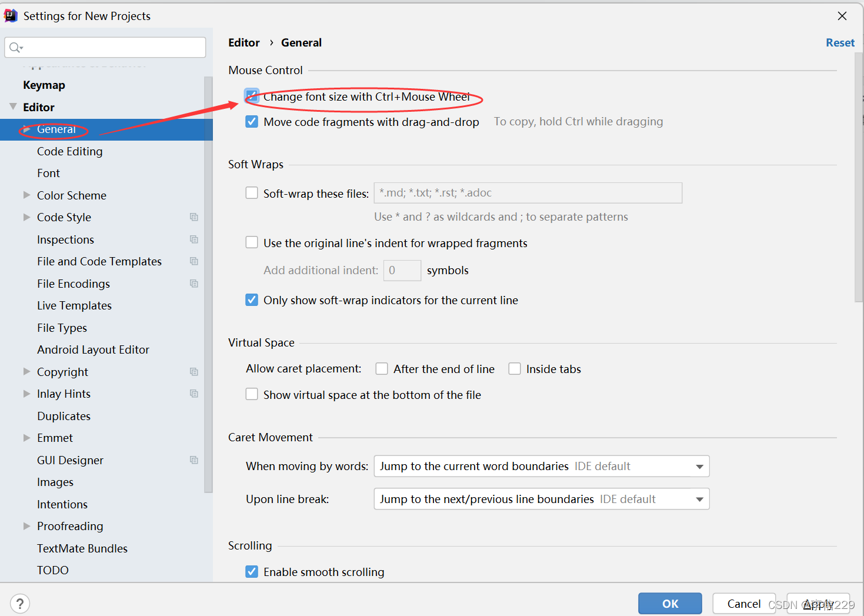
Task: Expand the Proofreading node
Action: [26, 526]
